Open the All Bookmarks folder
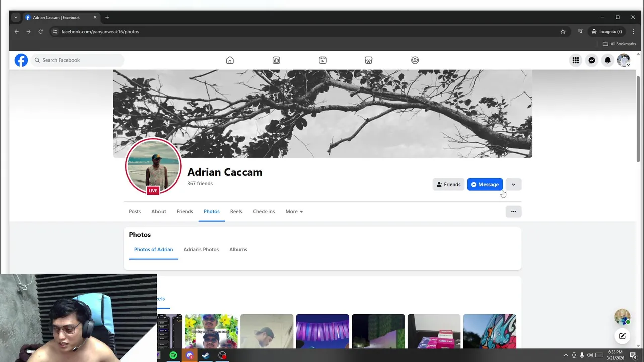644x362 pixels. (x=619, y=44)
